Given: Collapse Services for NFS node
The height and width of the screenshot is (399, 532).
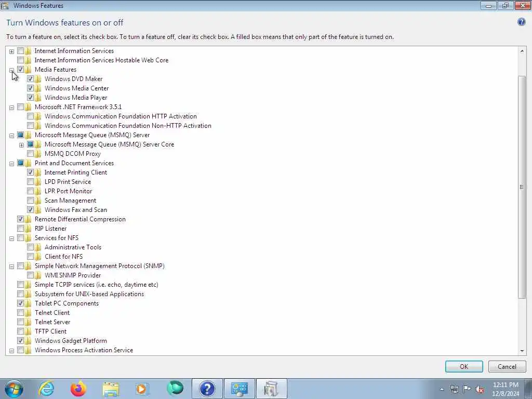Looking at the screenshot, I should 11,238.
